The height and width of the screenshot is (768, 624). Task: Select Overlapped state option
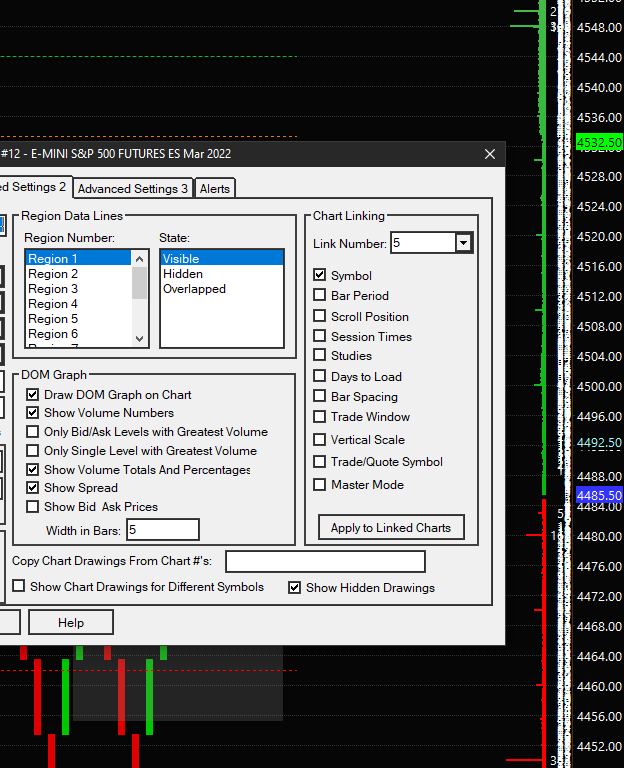(194, 289)
